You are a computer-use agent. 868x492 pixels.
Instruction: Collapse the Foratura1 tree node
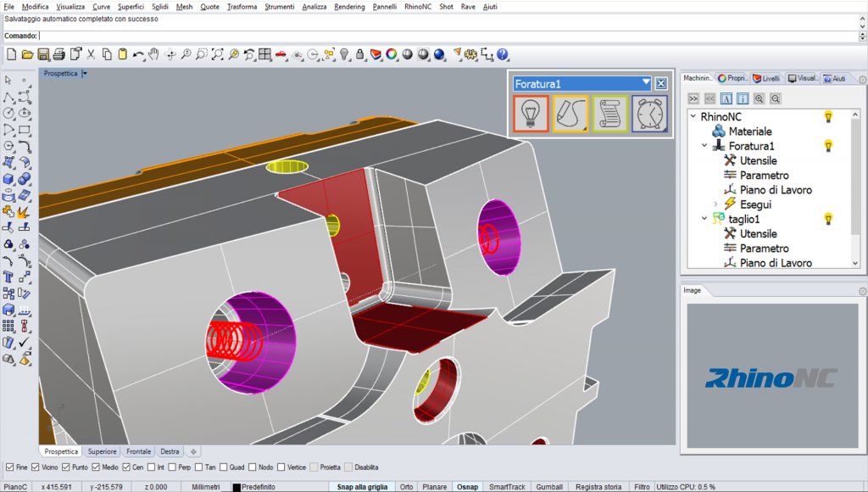pyautogui.click(x=704, y=146)
